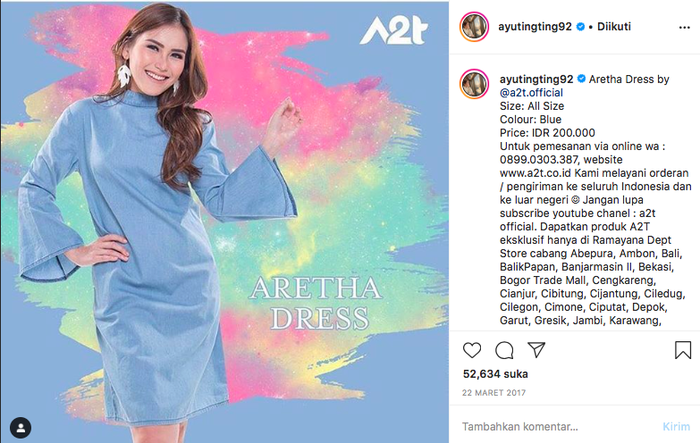
Task: Click verified badge in the header
Action: pyautogui.click(x=580, y=26)
